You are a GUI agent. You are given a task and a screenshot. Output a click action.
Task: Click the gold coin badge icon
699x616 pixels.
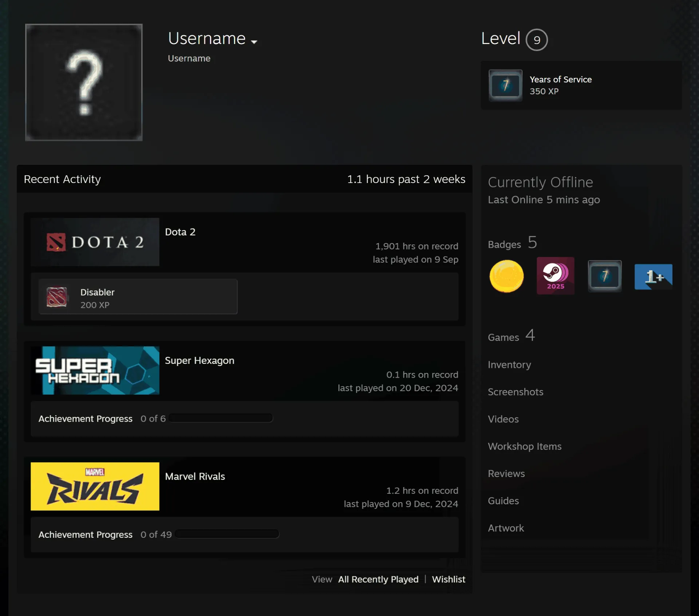tap(506, 276)
